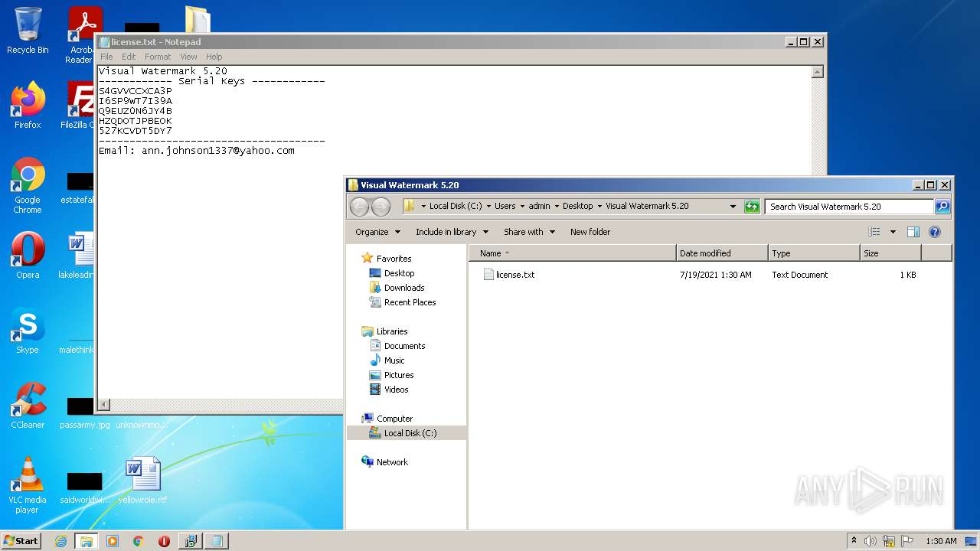Open Notepad's Format menu
Screen dimensions: 980x551
pyautogui.click(x=158, y=57)
